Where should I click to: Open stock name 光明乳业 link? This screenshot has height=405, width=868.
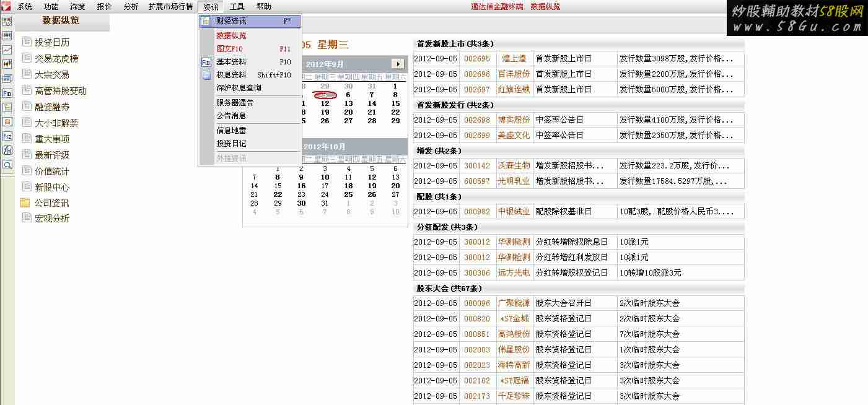tap(514, 181)
